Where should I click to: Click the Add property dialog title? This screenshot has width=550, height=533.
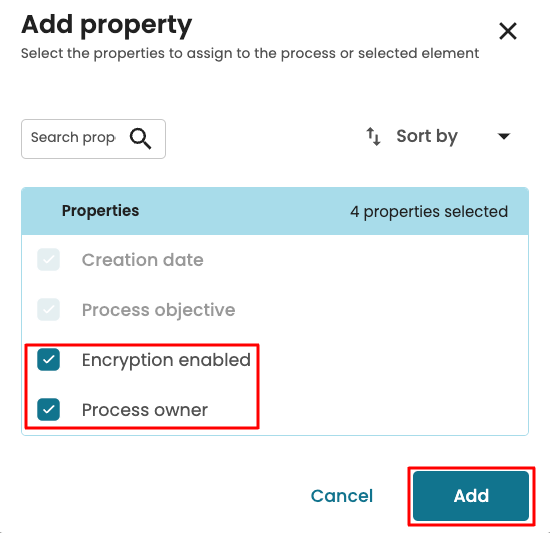[107, 26]
